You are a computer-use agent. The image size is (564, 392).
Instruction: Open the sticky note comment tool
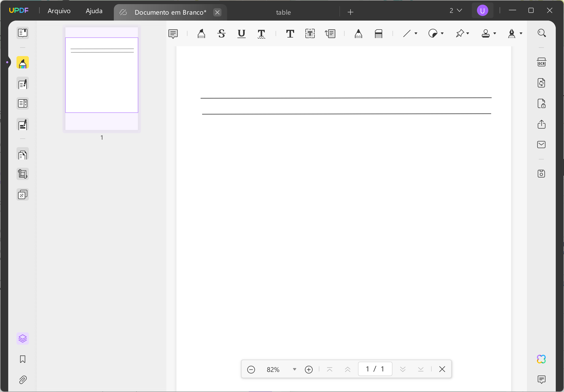click(173, 34)
